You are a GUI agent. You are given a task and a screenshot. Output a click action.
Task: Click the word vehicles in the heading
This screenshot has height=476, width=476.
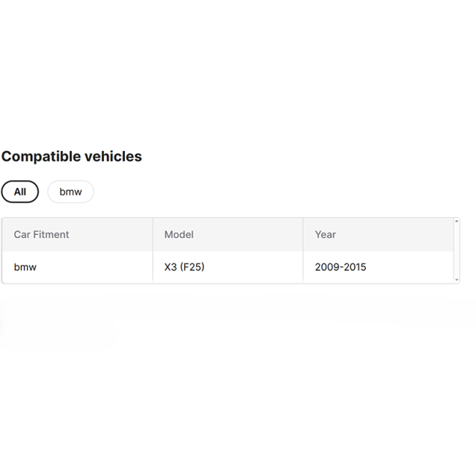113,156
